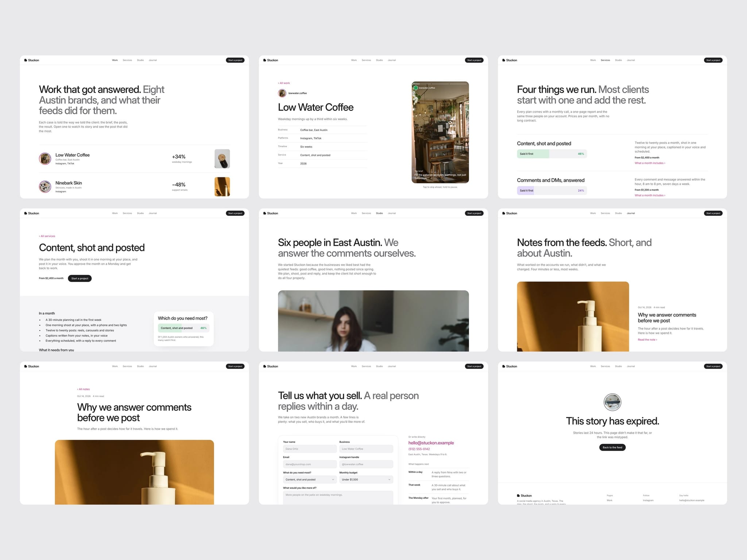Click Stuckon logo on 'Work that got answered' page
Image resolution: width=747 pixels, height=560 pixels.
click(32, 60)
